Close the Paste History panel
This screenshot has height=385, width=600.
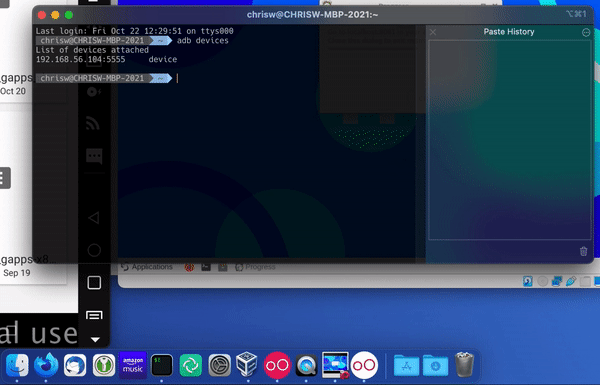(x=433, y=32)
